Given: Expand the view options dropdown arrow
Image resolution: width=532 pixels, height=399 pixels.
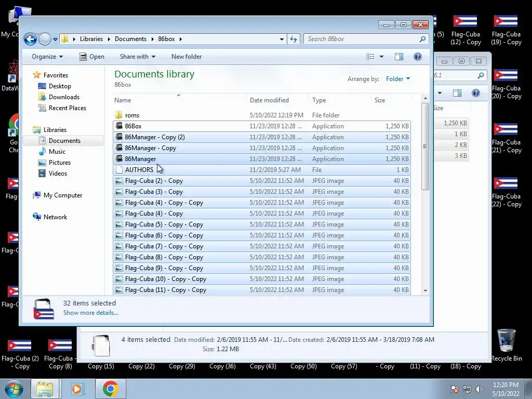Looking at the screenshot, I should click(x=381, y=57).
